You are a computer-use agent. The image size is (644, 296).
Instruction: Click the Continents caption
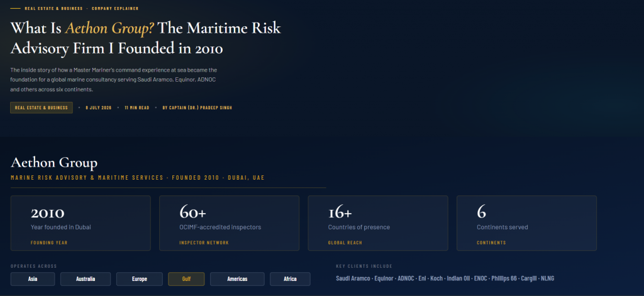[491, 243]
